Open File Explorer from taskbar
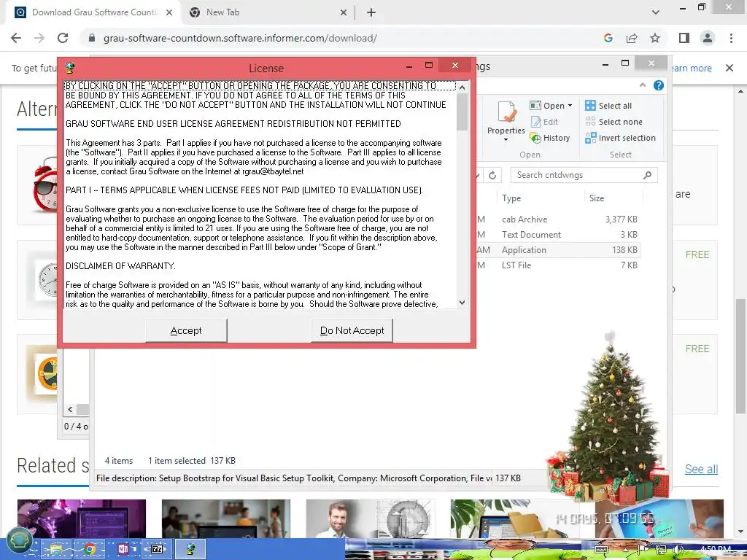Image resolution: width=747 pixels, height=560 pixels. coord(56,549)
